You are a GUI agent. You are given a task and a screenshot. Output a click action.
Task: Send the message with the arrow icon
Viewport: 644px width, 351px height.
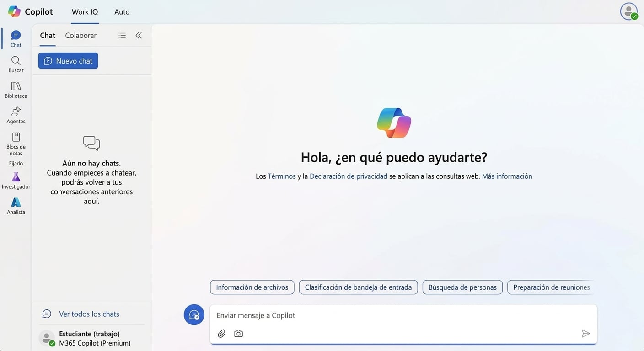click(585, 334)
